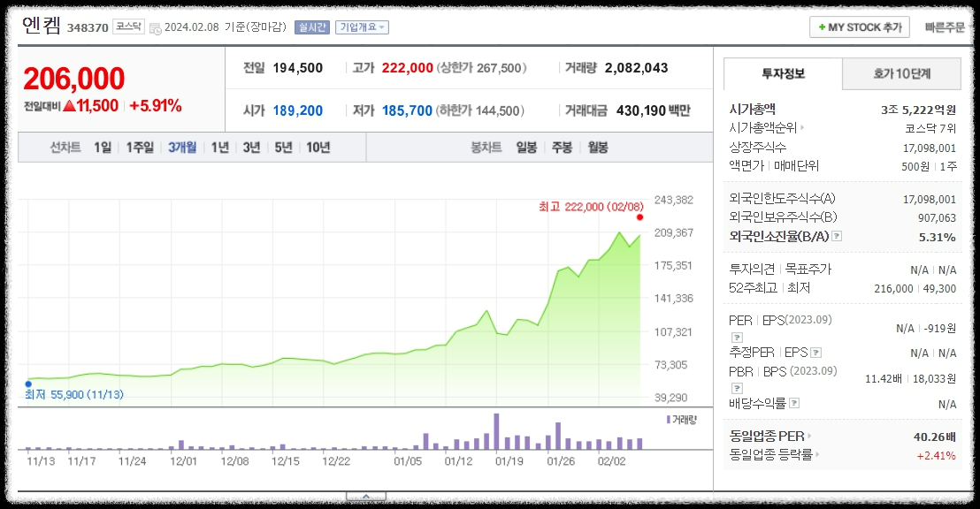Select the 10년 line chart period
Viewport: 980px width, 509px height.
(x=318, y=148)
